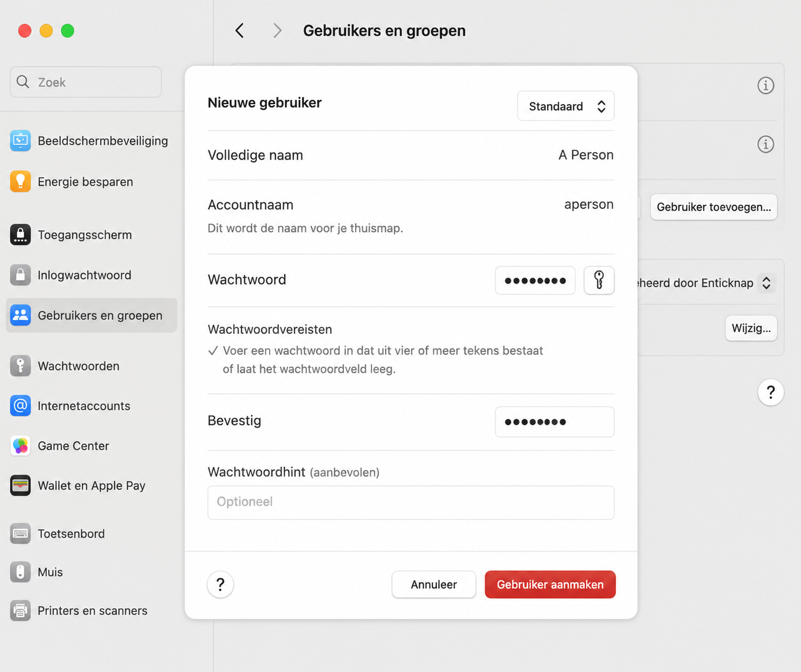Click the Inlogwachtwoord padlock icon
The width and height of the screenshot is (801, 672).
click(x=20, y=275)
